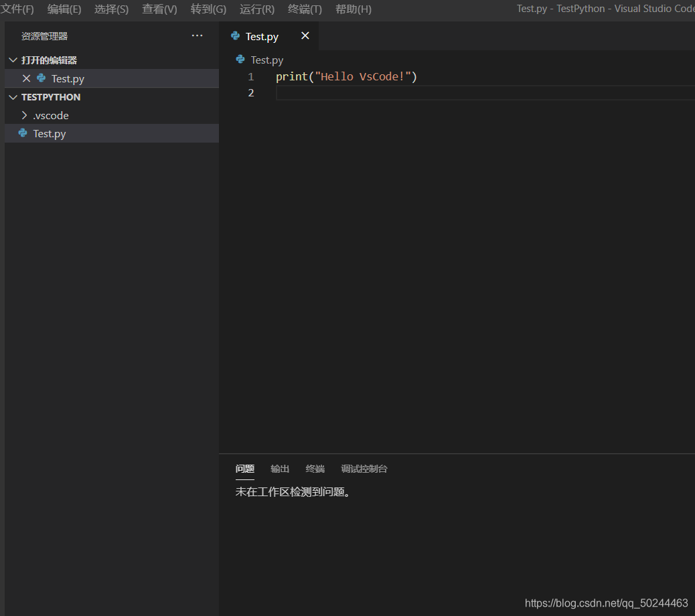Collapse the TESTPYTHON folder section
The height and width of the screenshot is (616, 695).
(x=13, y=96)
